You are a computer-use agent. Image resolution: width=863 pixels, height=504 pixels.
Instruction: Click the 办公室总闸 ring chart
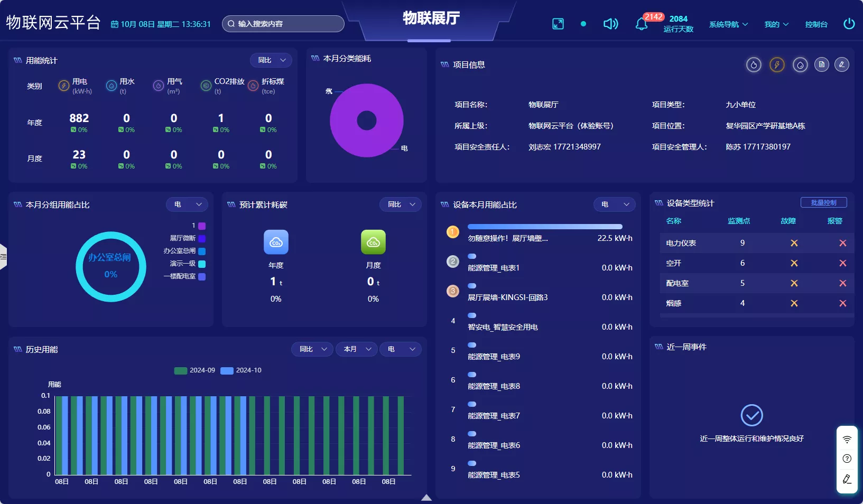click(111, 267)
